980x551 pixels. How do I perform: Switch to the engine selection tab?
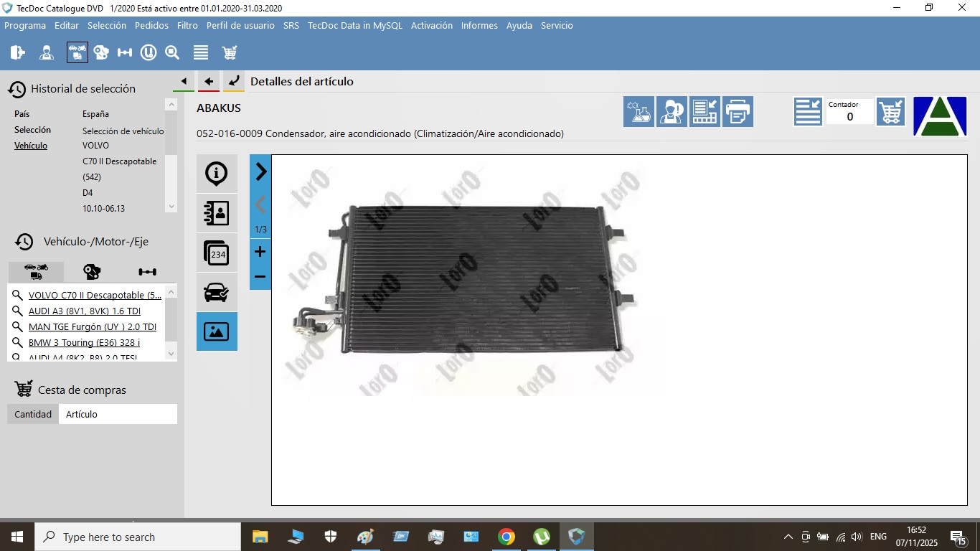point(92,272)
